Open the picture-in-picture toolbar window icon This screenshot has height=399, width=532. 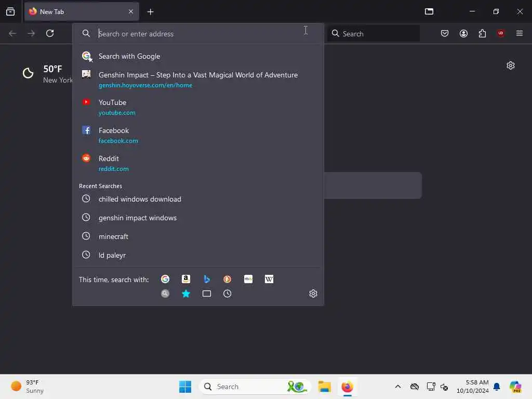click(x=429, y=11)
